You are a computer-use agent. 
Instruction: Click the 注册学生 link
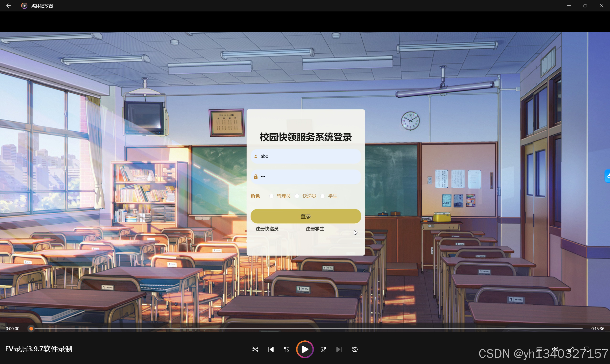315,229
